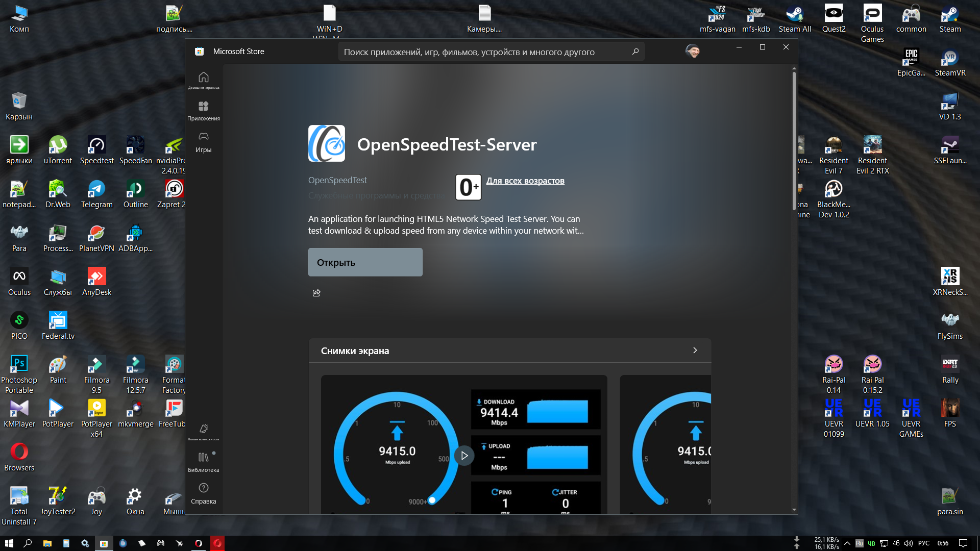Viewport: 980px width, 551px height.
Task: Open Help (Справка) in Store sidebar
Action: click(204, 493)
